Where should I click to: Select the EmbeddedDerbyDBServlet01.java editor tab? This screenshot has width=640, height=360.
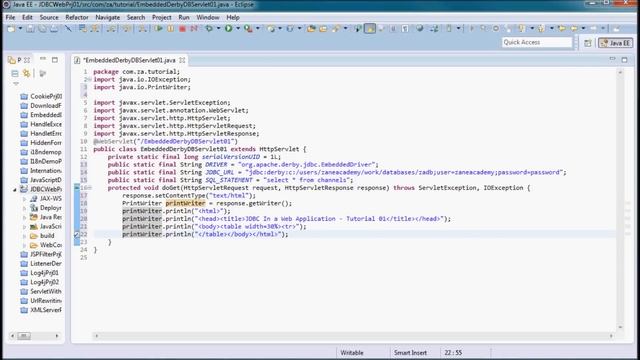click(x=129, y=60)
